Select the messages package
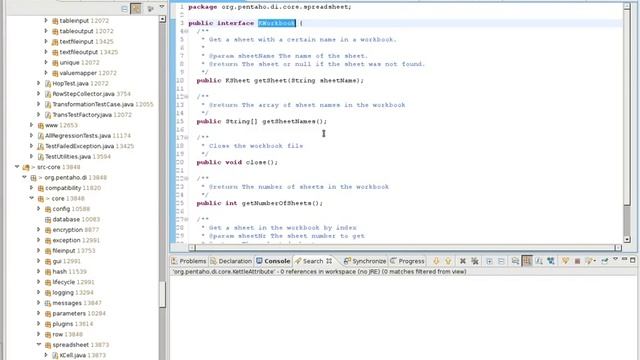640x360 pixels. pos(73,303)
